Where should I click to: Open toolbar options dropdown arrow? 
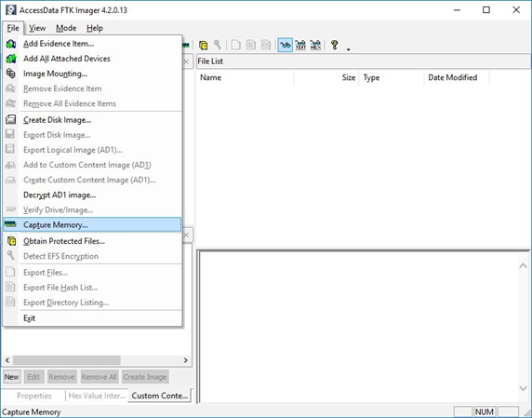pos(348,49)
